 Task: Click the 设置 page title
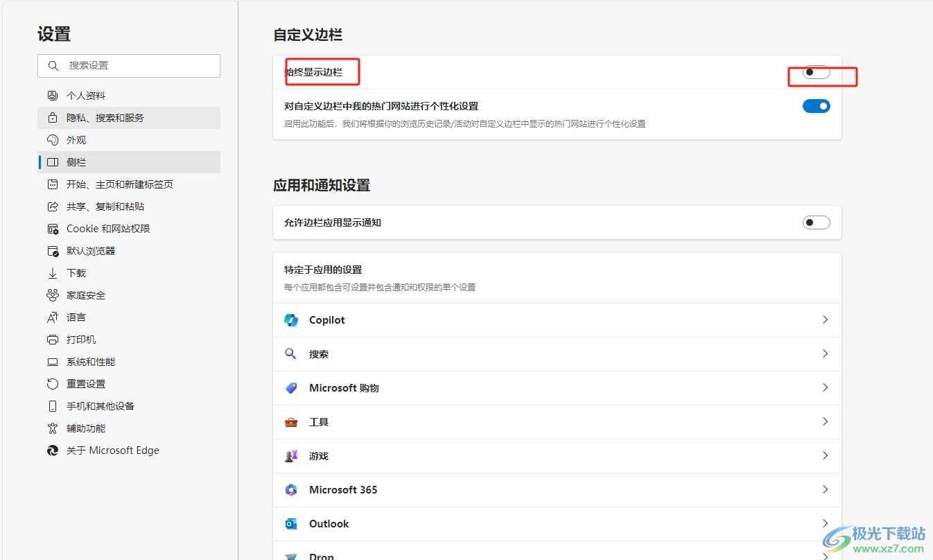click(x=54, y=33)
